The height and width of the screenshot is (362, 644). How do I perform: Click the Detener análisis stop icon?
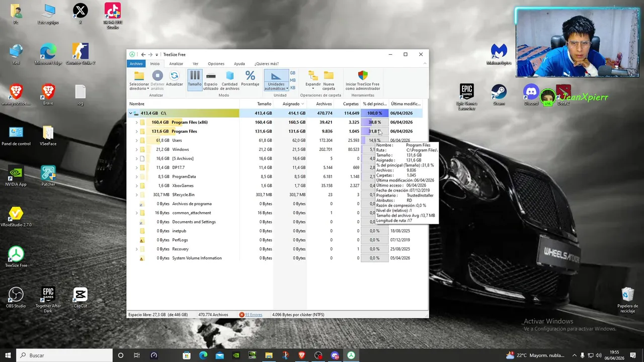pos(157,75)
